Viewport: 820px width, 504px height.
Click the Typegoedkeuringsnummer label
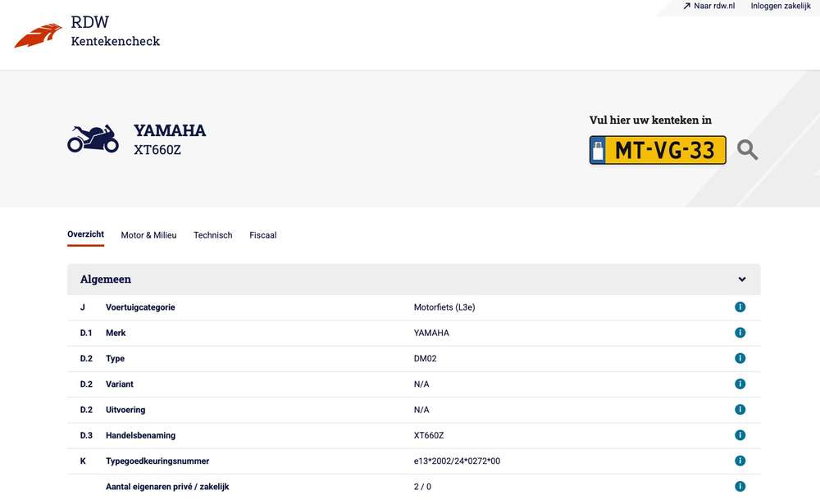pyautogui.click(x=157, y=461)
